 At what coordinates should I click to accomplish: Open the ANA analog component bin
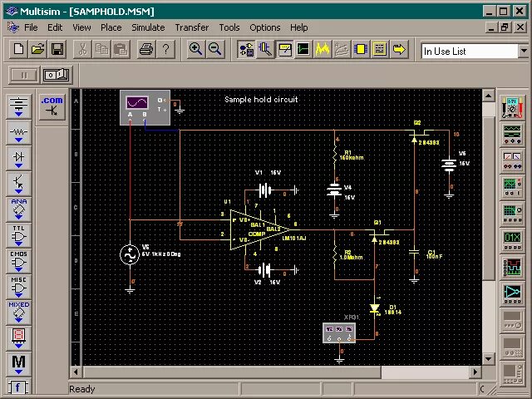(x=18, y=209)
